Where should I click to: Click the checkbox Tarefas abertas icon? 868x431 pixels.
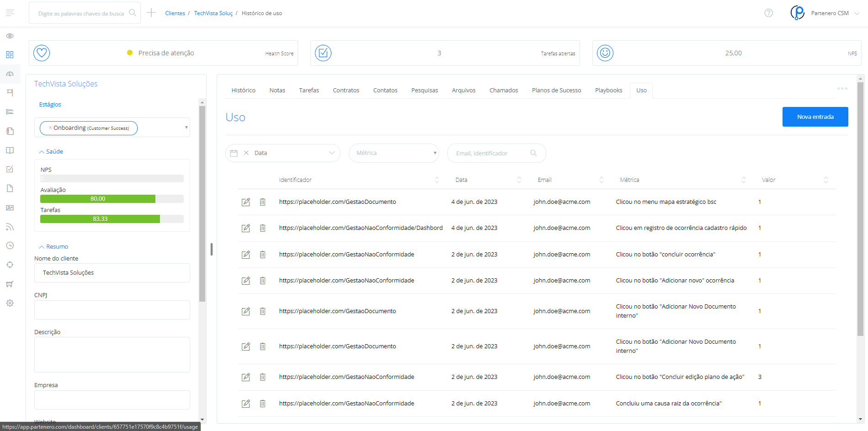pos(323,53)
